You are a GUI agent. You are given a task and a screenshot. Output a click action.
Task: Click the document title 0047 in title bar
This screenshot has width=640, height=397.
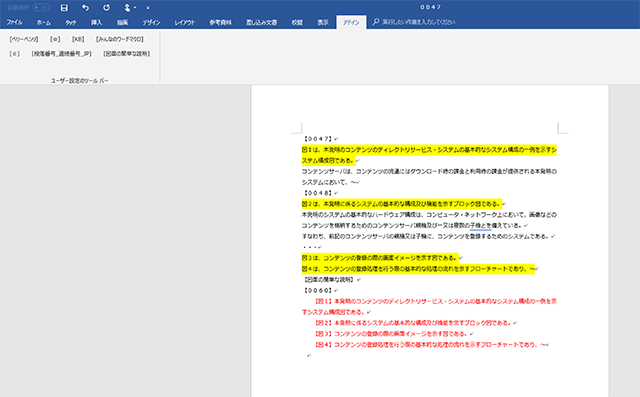(431, 7)
